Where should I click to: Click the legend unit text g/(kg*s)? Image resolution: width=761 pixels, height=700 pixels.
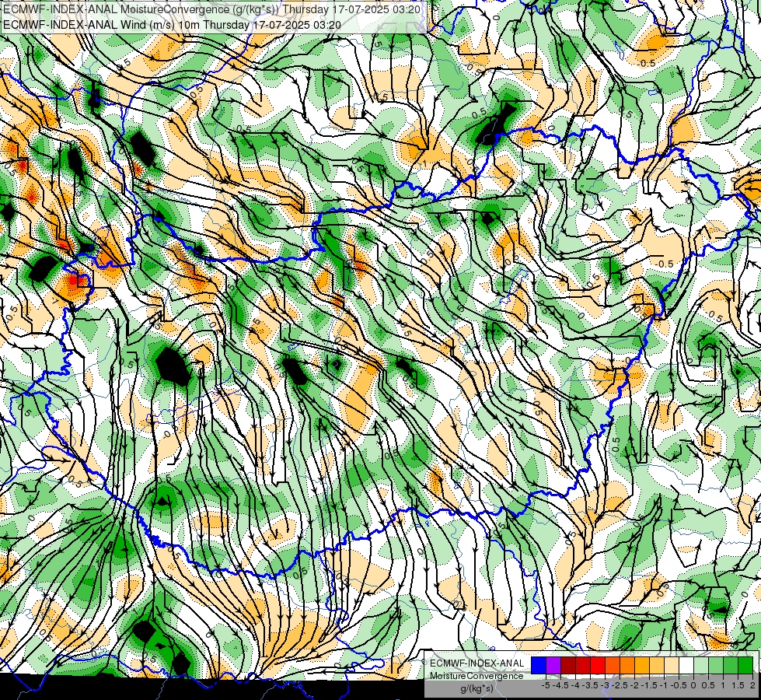476,689
